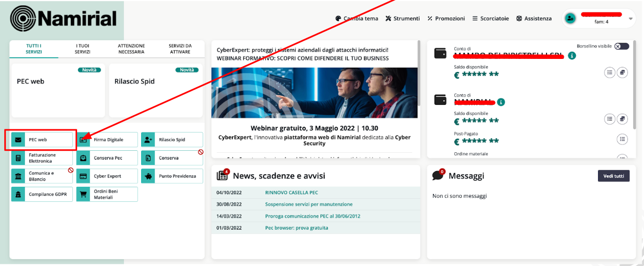Open the Cyber Expert service icon
This screenshot has height=266, width=644.
coord(83,176)
